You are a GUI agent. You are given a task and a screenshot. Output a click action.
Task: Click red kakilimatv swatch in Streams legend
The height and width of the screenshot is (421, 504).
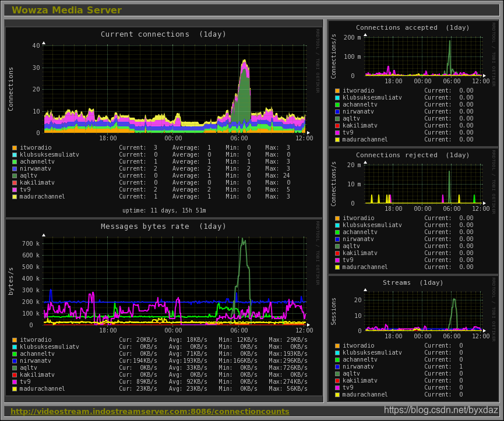pyautogui.click(x=337, y=381)
